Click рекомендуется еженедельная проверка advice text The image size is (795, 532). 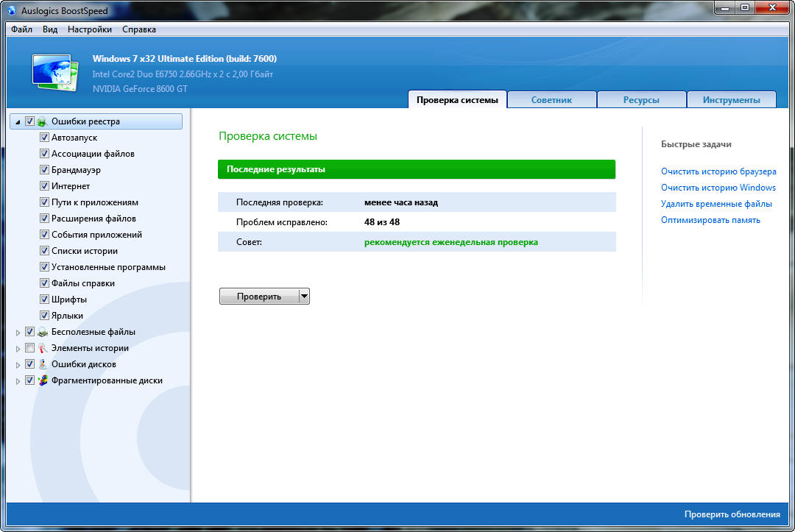point(451,242)
